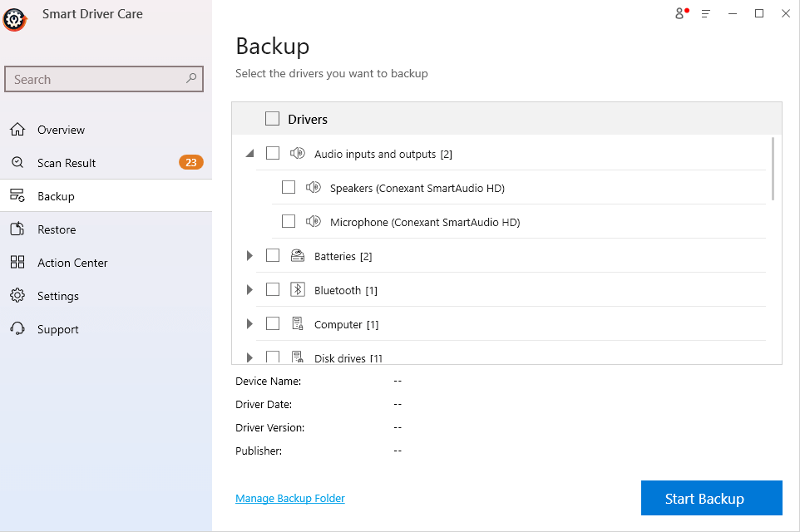This screenshot has width=800, height=532.
Task: Click the Start Backup button
Action: (x=711, y=498)
